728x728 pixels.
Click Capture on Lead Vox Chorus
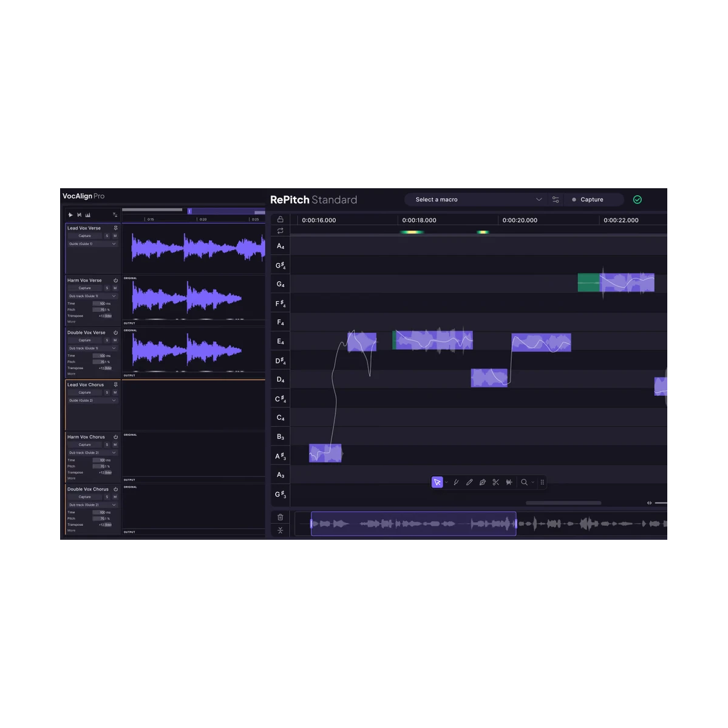coord(85,392)
